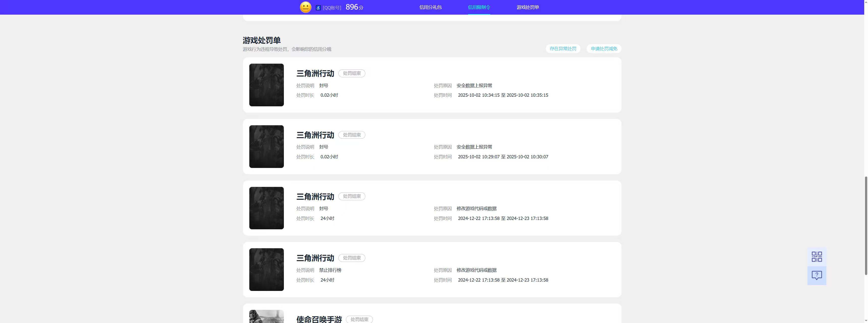Open the 使命召唤手游 game thumbnail
The height and width of the screenshot is (323, 868).
coord(266,316)
